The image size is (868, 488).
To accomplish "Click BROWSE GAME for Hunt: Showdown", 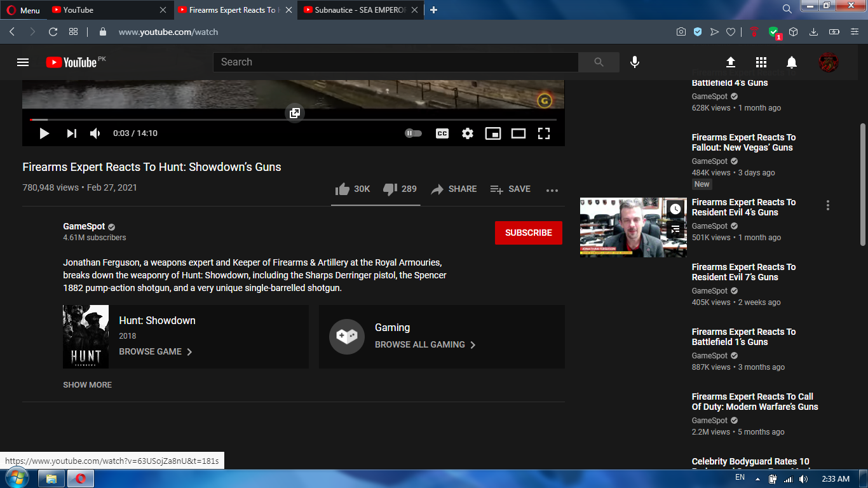I will [x=156, y=351].
